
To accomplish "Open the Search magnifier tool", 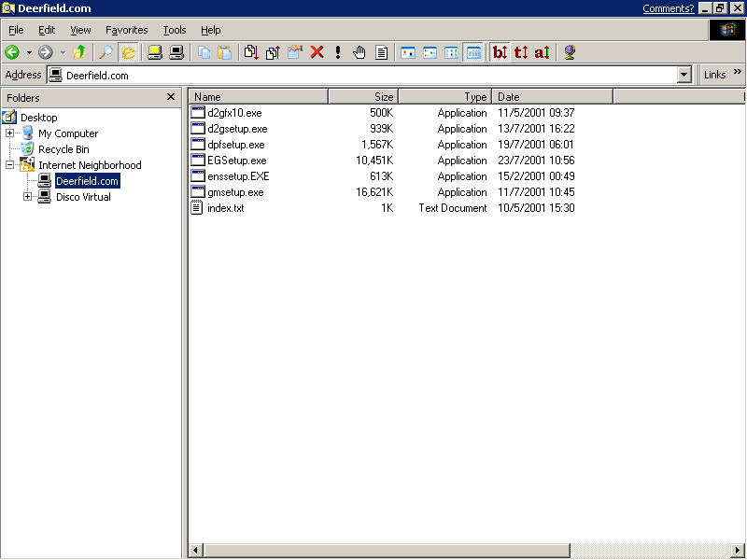I will (x=106, y=52).
